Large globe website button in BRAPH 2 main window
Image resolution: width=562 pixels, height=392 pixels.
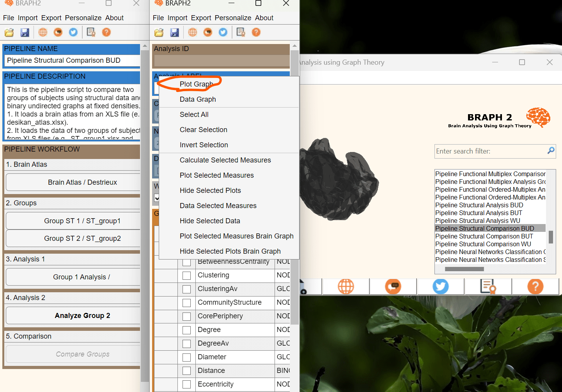point(346,286)
